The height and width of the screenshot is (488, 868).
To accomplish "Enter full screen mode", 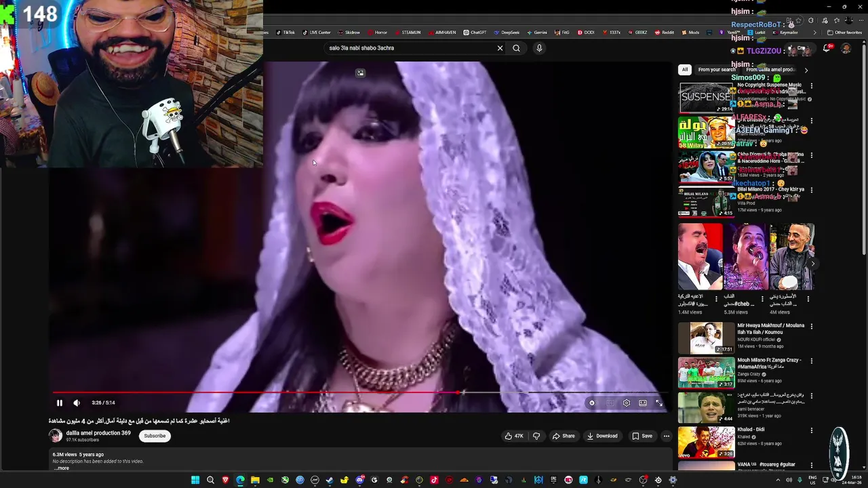I will pos(659,403).
